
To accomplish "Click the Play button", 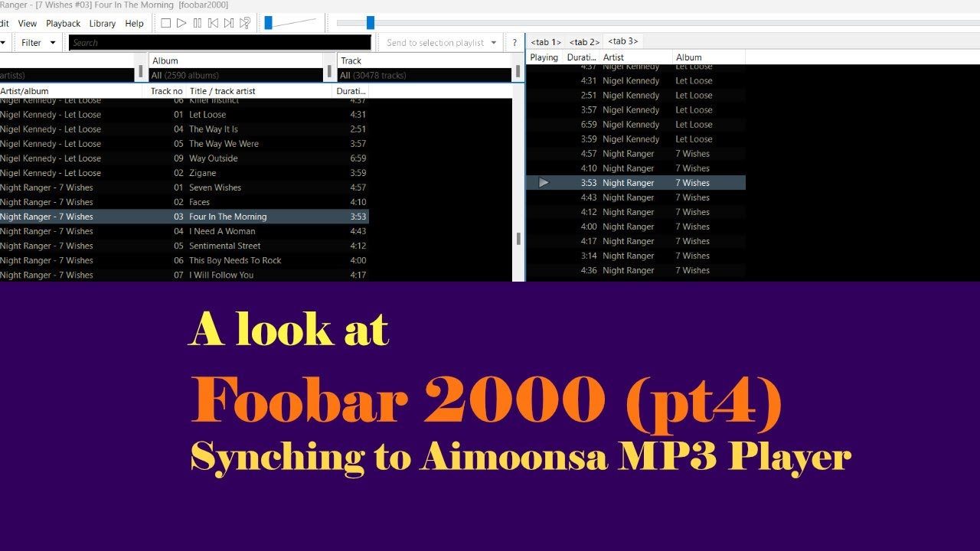I will point(181,23).
